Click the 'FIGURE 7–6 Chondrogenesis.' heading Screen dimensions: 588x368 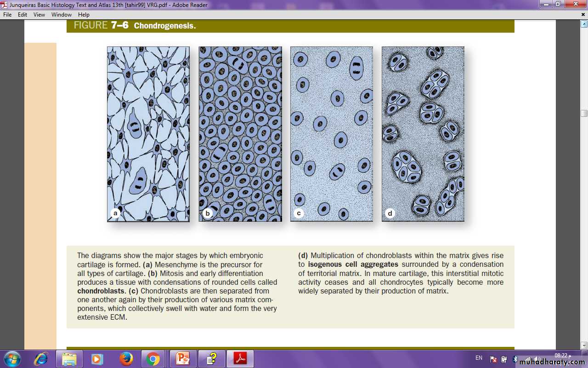click(x=135, y=26)
